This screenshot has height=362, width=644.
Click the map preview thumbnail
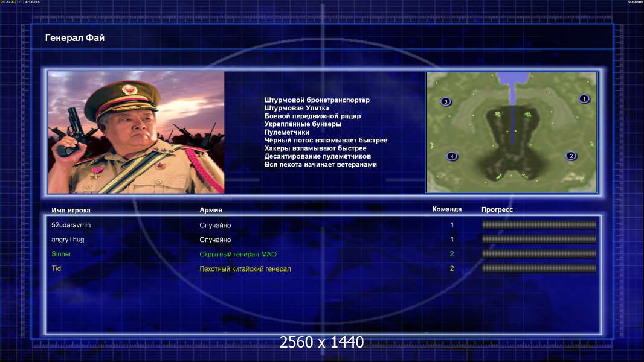pyautogui.click(x=511, y=132)
